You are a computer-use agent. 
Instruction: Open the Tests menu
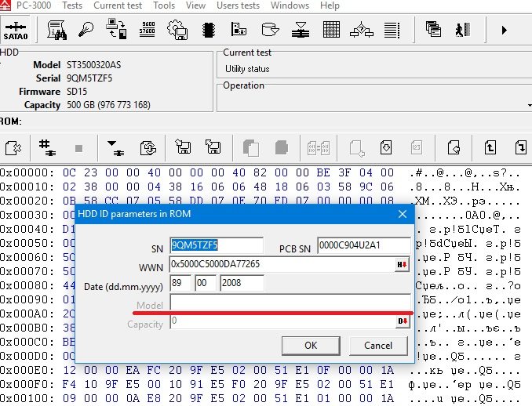[72, 5]
